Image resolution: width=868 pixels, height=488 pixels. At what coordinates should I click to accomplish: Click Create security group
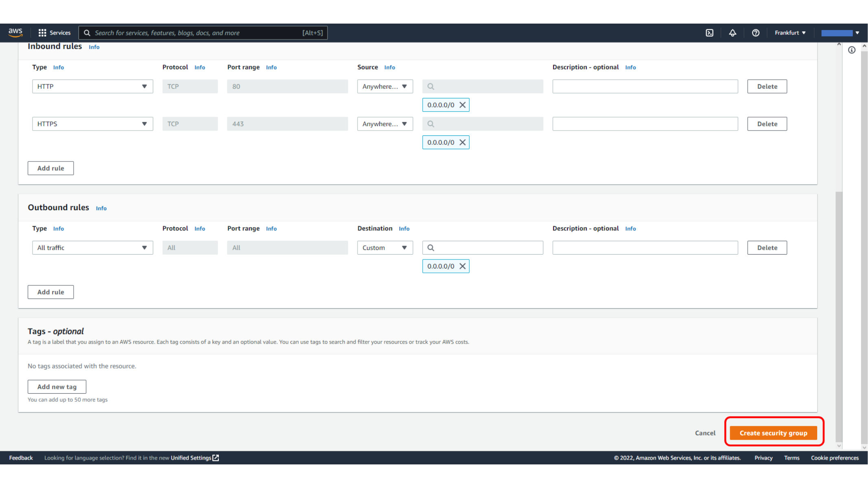773,433
